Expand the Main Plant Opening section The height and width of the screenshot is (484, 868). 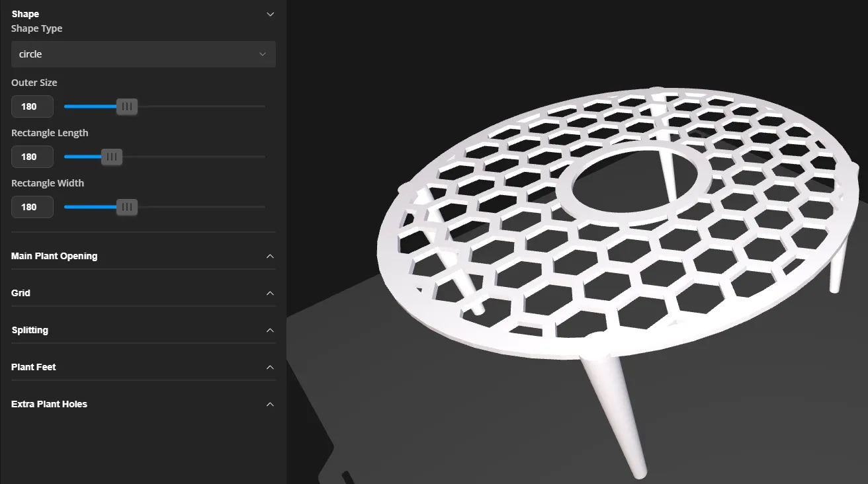pyautogui.click(x=143, y=256)
